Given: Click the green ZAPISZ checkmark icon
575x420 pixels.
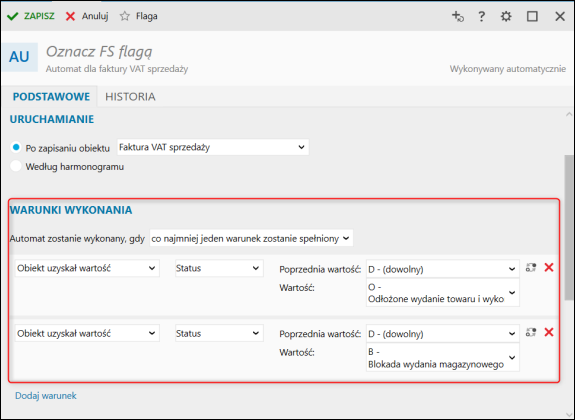Looking at the screenshot, I should coord(12,16).
